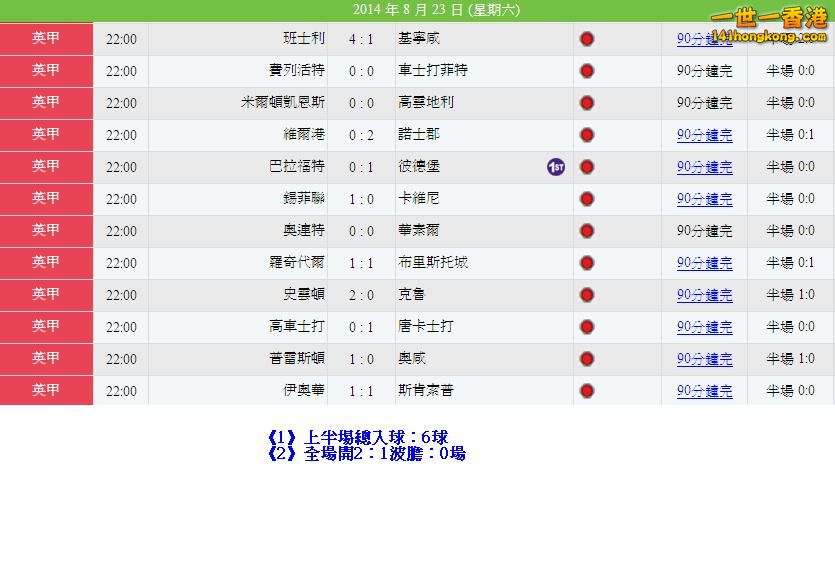Click home team name 費列活特

pyautogui.click(x=297, y=70)
